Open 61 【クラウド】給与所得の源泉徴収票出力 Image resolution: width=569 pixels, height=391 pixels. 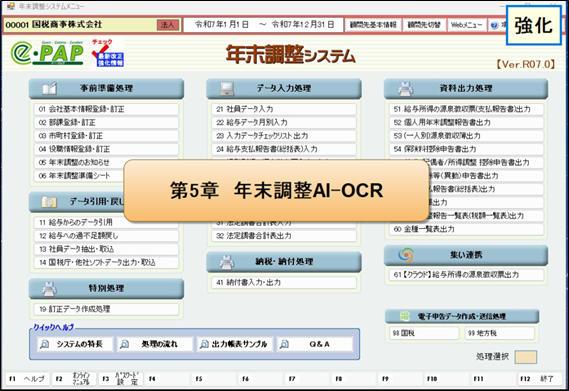coord(466,275)
